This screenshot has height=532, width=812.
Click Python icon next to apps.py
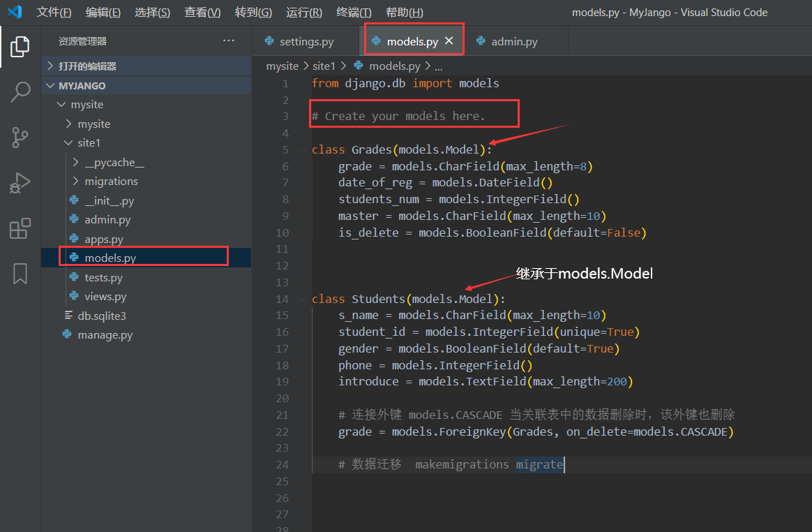click(x=74, y=239)
